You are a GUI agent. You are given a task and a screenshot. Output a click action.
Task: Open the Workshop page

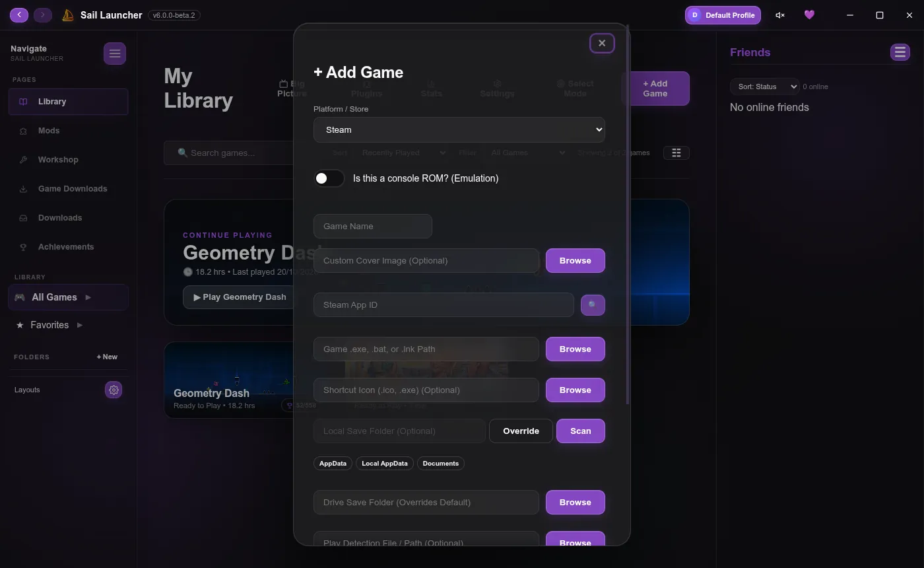[x=69, y=160]
